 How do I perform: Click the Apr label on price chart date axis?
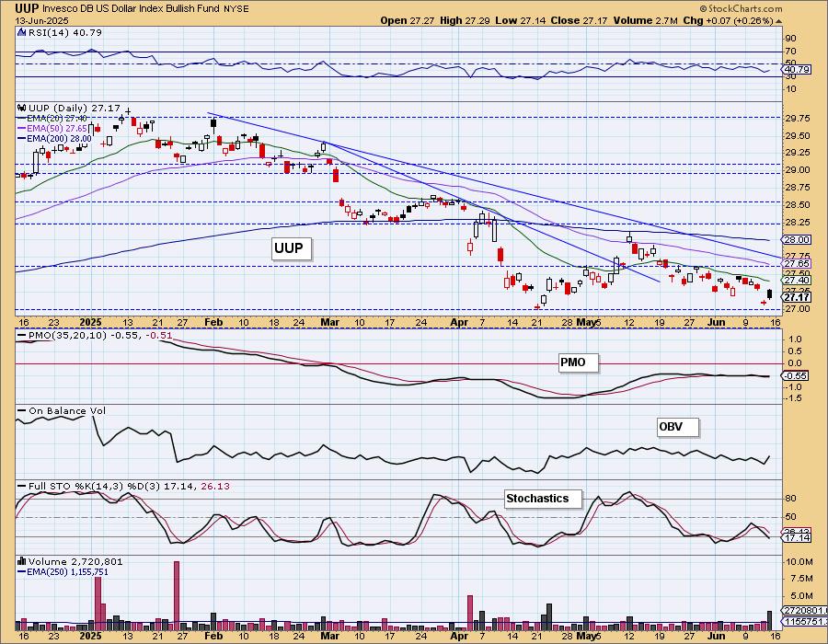(x=459, y=322)
